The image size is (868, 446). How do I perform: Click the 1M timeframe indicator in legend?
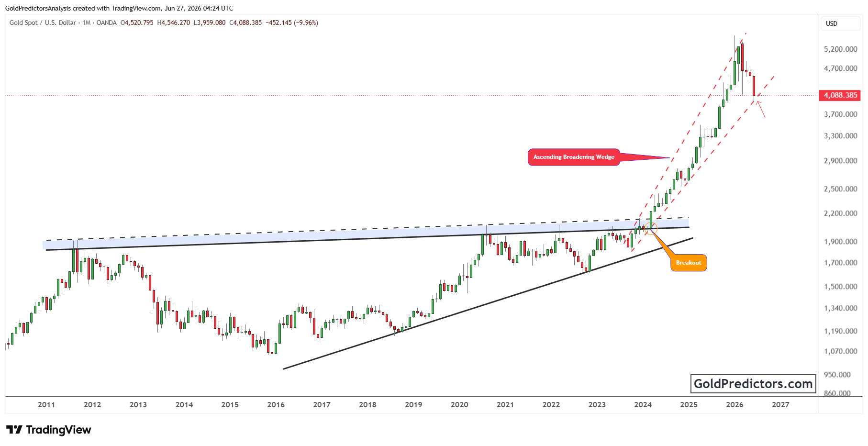87,22
